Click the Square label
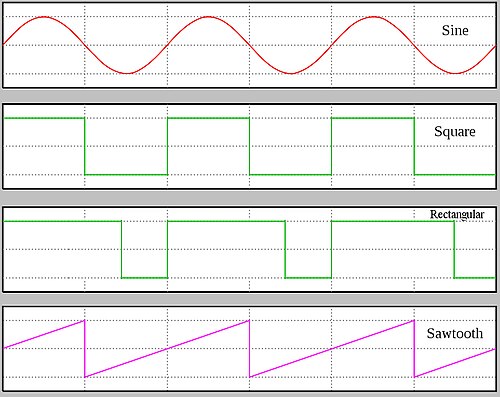The width and height of the screenshot is (500, 397). (455, 131)
